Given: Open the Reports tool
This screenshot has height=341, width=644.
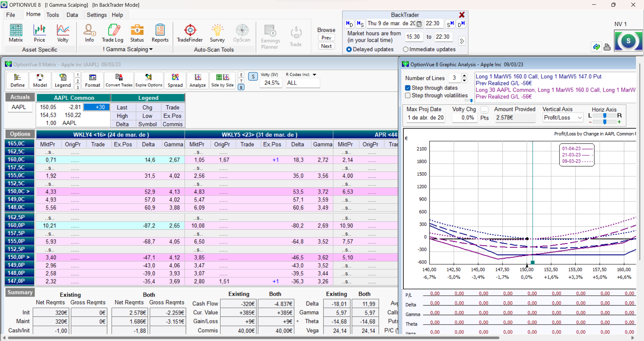Looking at the screenshot, I should 160,33.
